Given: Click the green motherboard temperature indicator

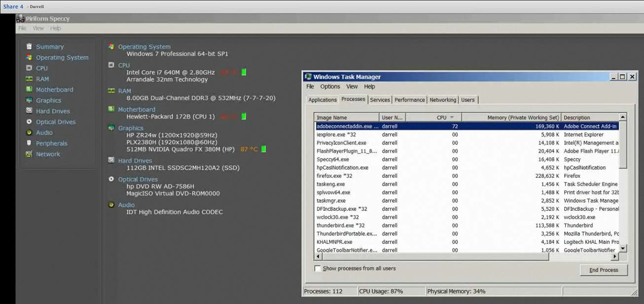Looking at the screenshot, I should pyautogui.click(x=244, y=116).
